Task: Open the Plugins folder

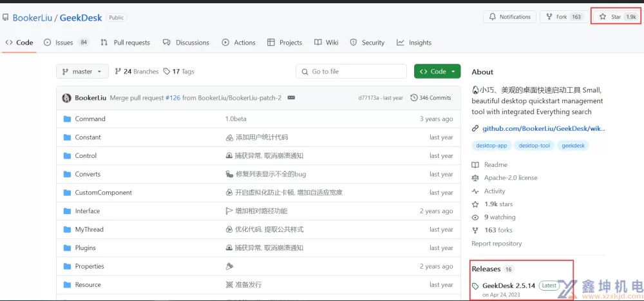Action: coord(86,248)
